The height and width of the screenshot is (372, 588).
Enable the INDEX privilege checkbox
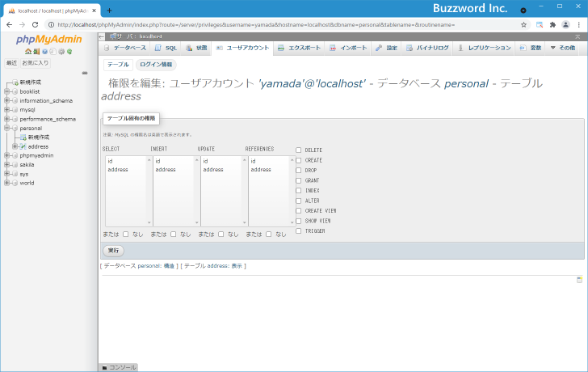299,191
